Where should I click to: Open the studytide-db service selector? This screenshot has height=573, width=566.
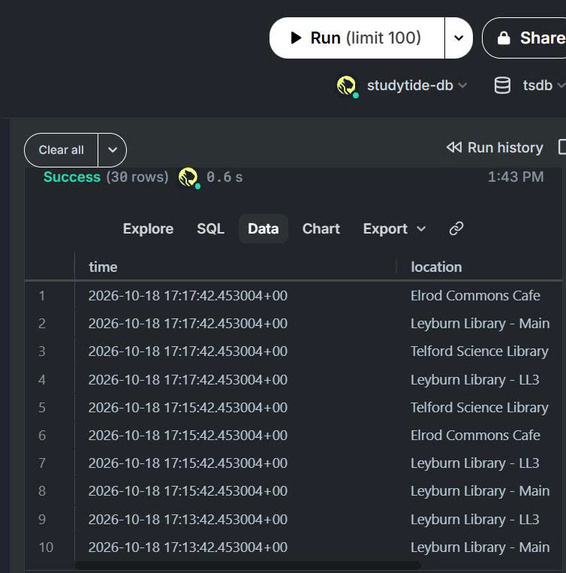tap(417, 86)
